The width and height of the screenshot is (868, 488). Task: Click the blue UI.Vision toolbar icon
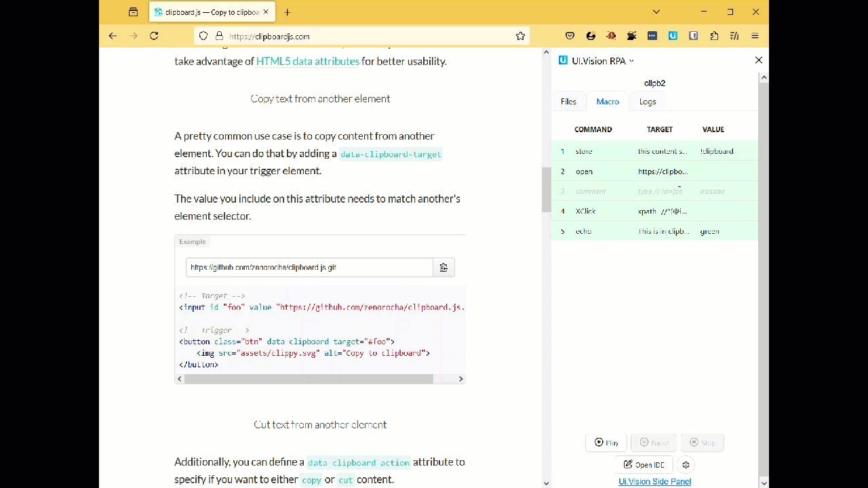[x=673, y=36]
